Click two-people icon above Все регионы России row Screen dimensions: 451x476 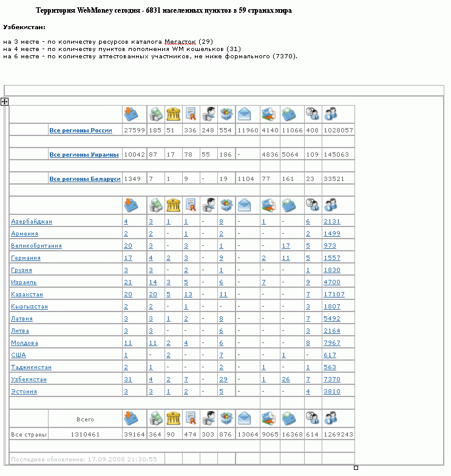coord(331,114)
